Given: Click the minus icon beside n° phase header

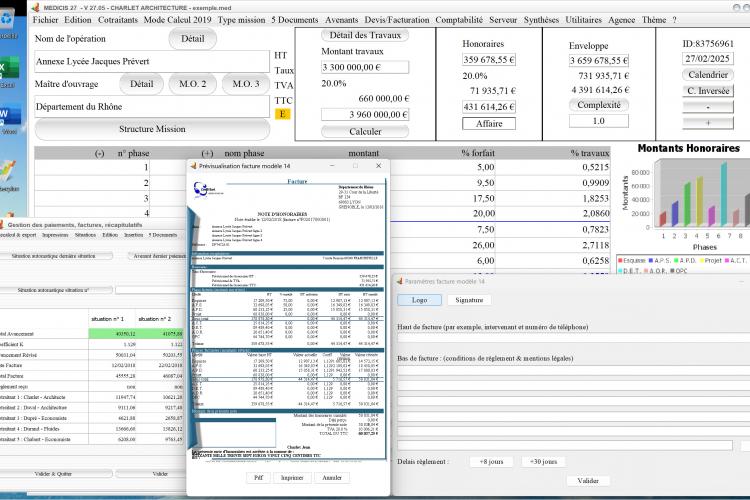Looking at the screenshot, I should pos(99,154).
